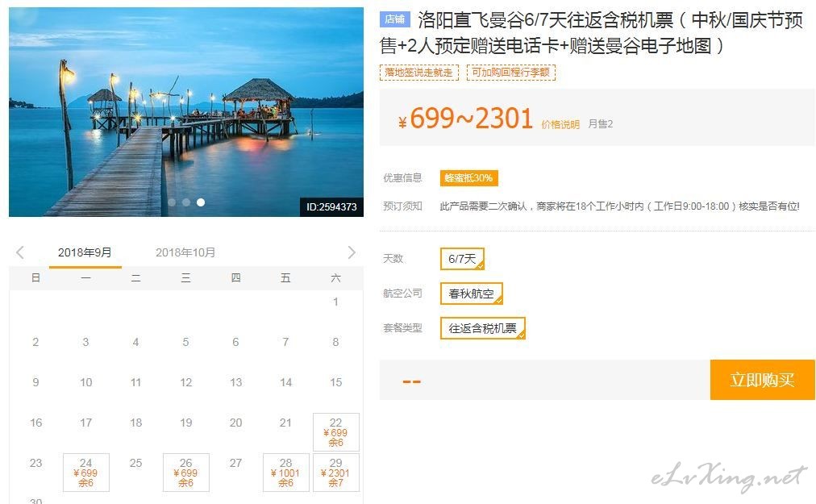Pick September 26 priced ¥699
The image size is (816, 504).
[186, 473]
